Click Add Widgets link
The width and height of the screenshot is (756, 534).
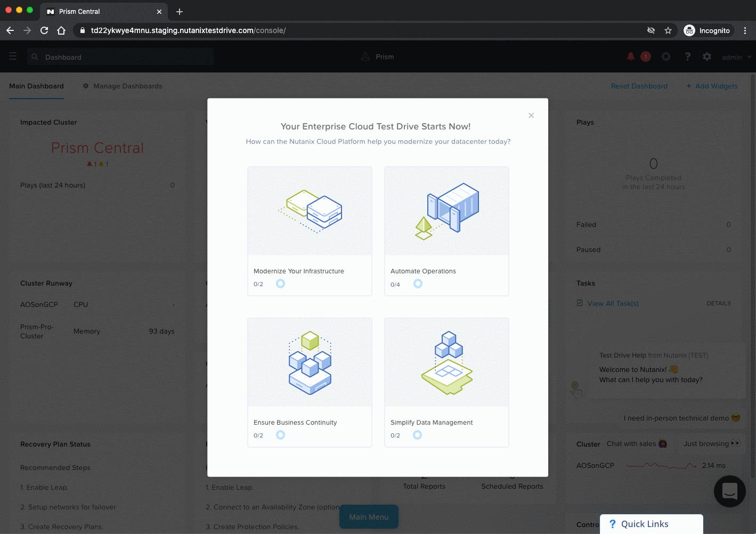click(x=712, y=86)
